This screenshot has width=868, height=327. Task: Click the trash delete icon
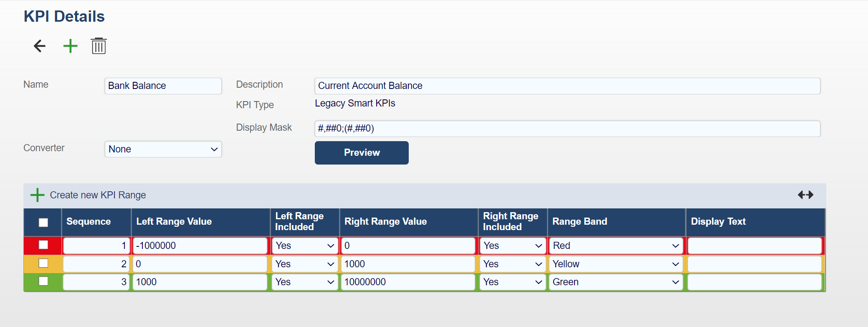click(x=99, y=46)
